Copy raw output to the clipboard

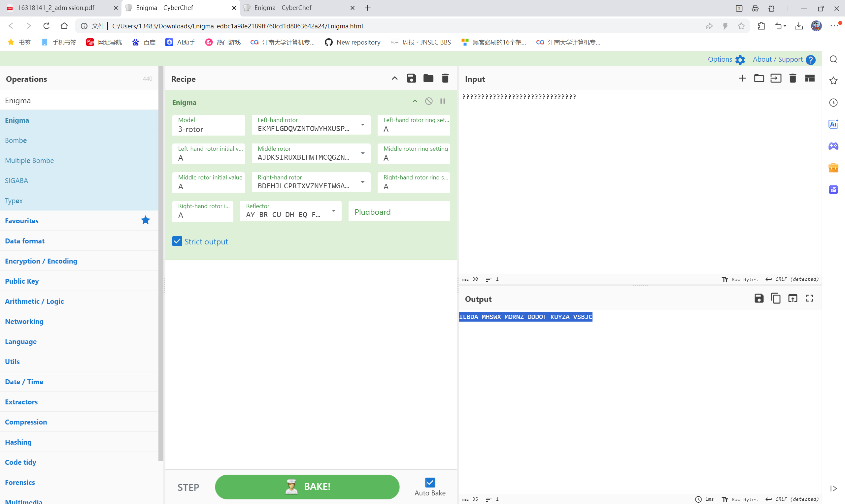776,298
